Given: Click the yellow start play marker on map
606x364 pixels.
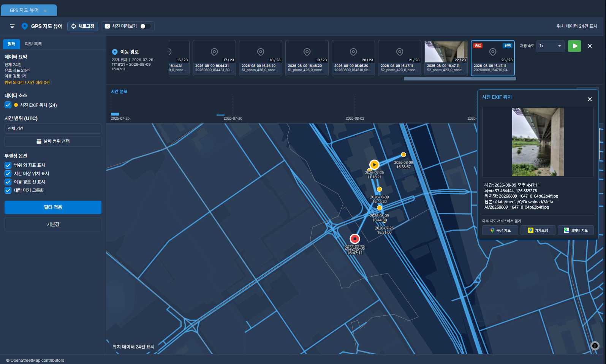Looking at the screenshot, I should [374, 165].
